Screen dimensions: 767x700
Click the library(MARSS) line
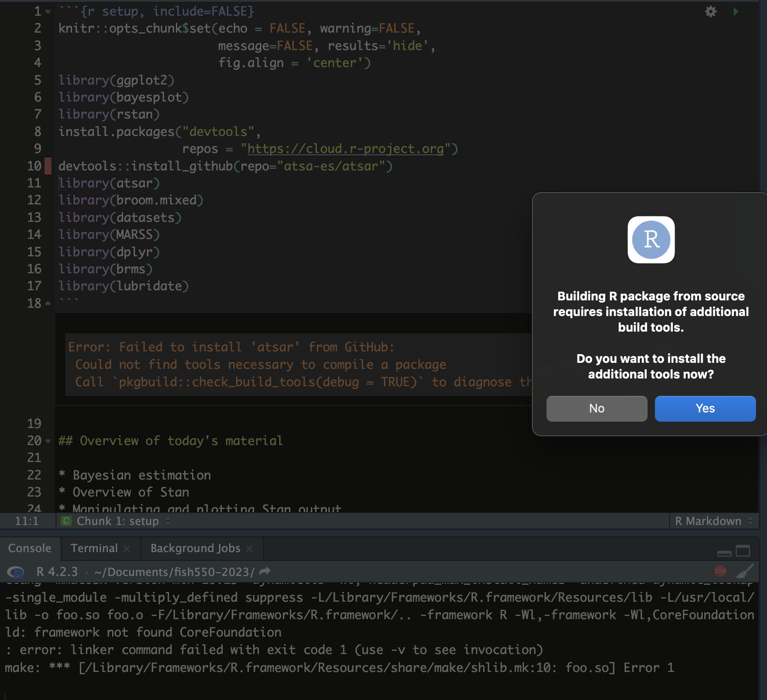[109, 235]
